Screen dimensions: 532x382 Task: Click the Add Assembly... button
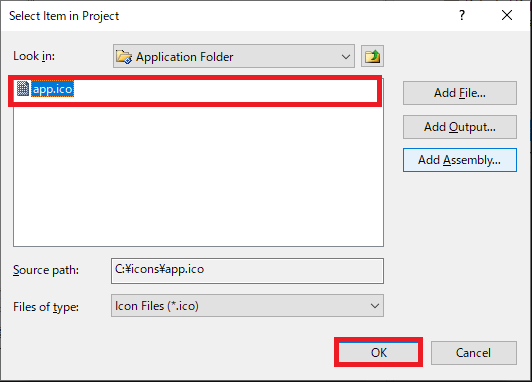(460, 160)
